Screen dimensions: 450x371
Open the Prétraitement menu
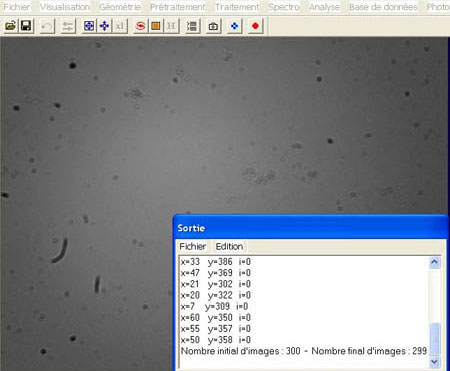[178, 7]
